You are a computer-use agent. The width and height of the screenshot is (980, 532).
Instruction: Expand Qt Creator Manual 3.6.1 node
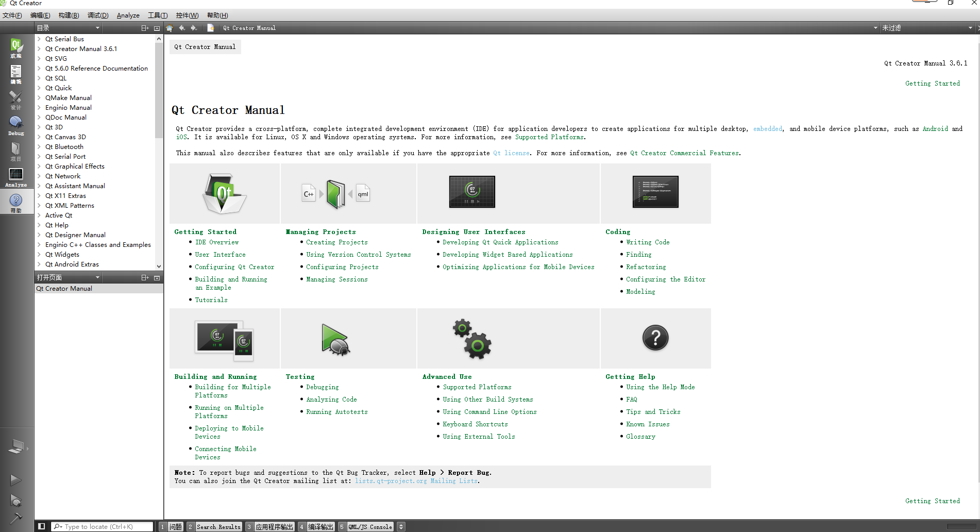point(39,48)
